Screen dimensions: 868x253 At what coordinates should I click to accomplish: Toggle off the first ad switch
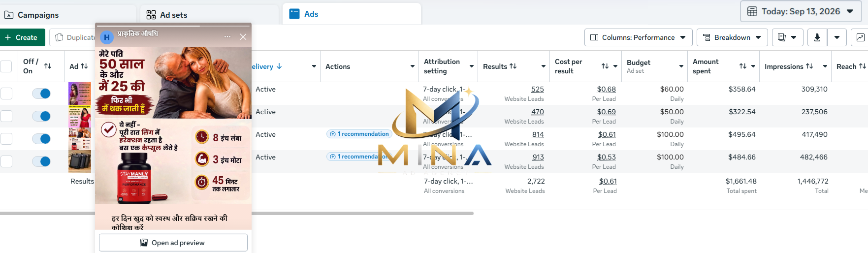(41, 94)
